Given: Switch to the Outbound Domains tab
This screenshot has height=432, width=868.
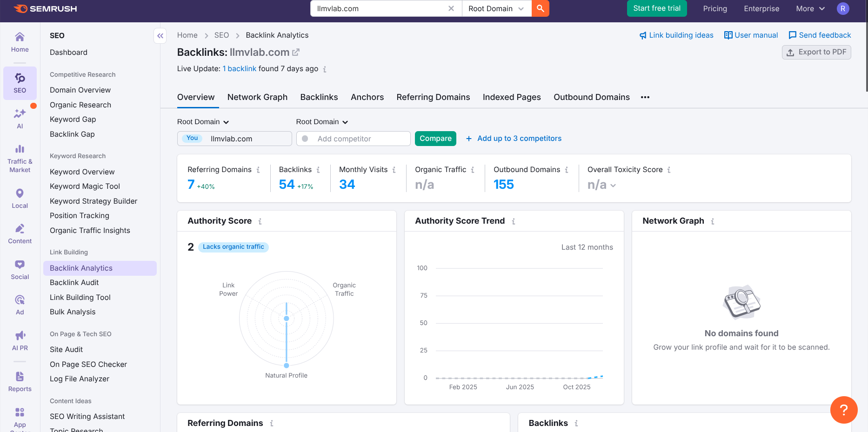Looking at the screenshot, I should (x=592, y=97).
